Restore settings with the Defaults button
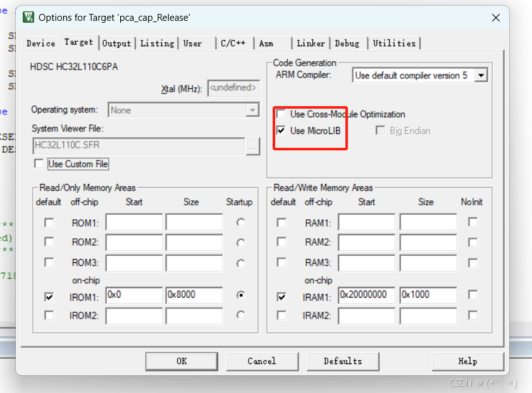 tap(343, 361)
